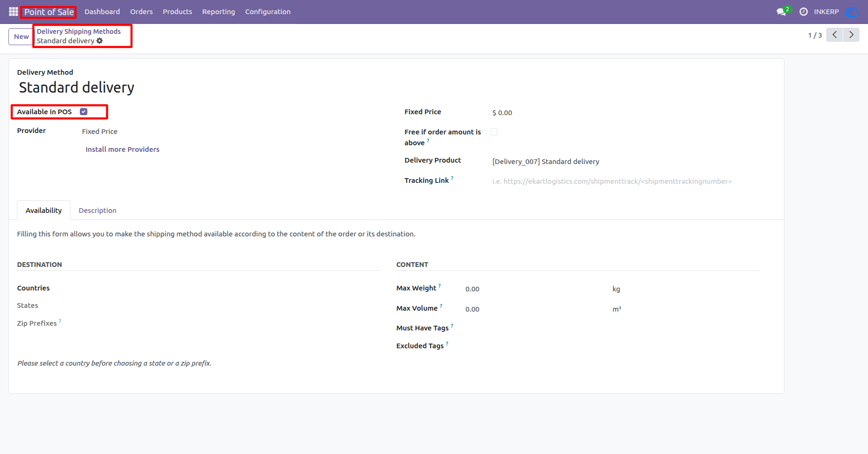Enable Free if order amount is above
This screenshot has width=868, height=454.
(494, 132)
